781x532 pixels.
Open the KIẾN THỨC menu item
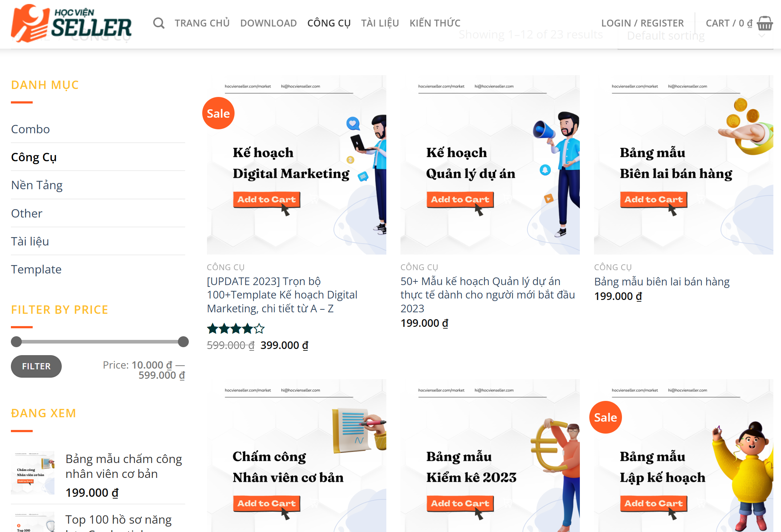coord(435,23)
